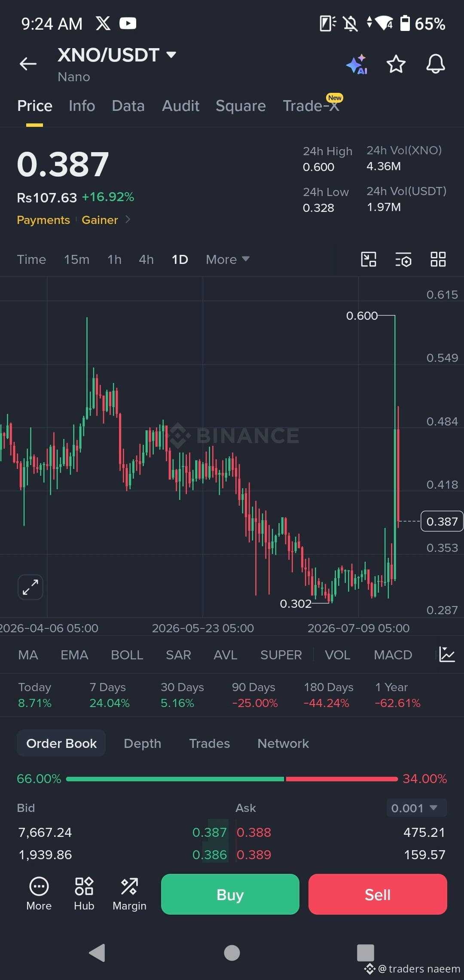Image resolution: width=464 pixels, height=980 pixels.
Task: Select the 15m chart interval
Action: [76, 260]
